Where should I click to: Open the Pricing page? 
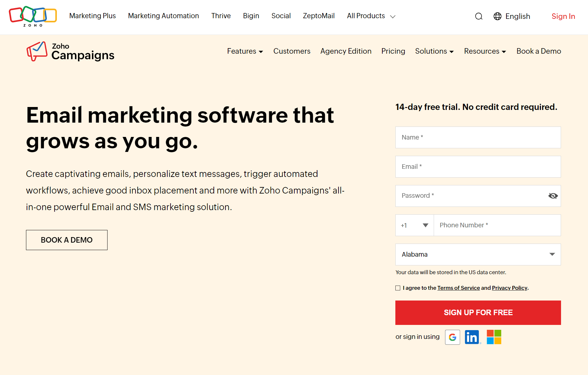pyautogui.click(x=393, y=51)
